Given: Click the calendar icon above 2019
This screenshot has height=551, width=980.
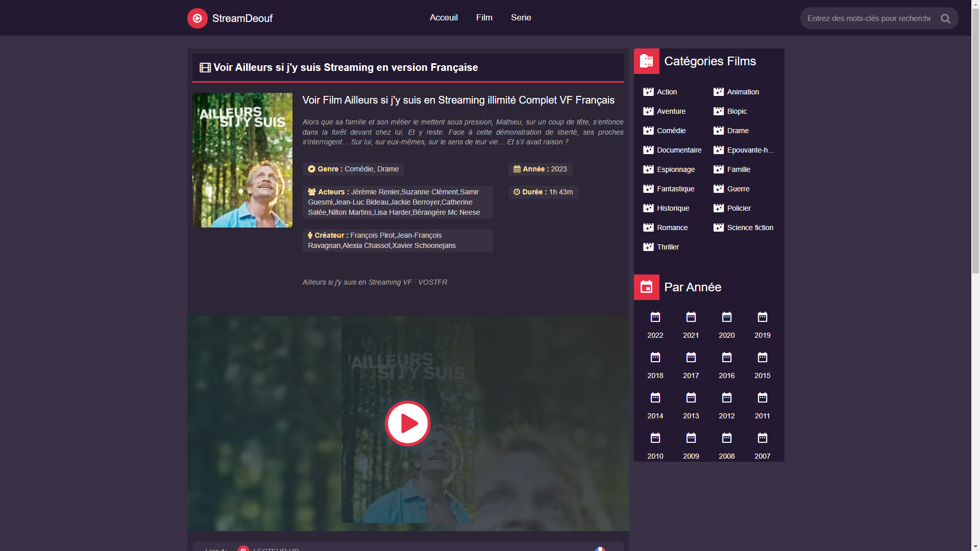Looking at the screenshot, I should 763,317.
